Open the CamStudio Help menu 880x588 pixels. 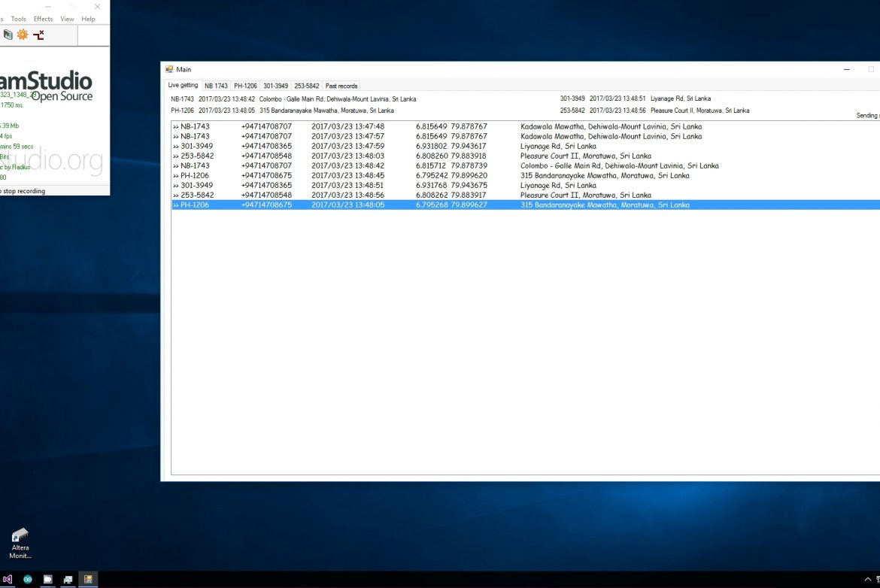point(88,19)
